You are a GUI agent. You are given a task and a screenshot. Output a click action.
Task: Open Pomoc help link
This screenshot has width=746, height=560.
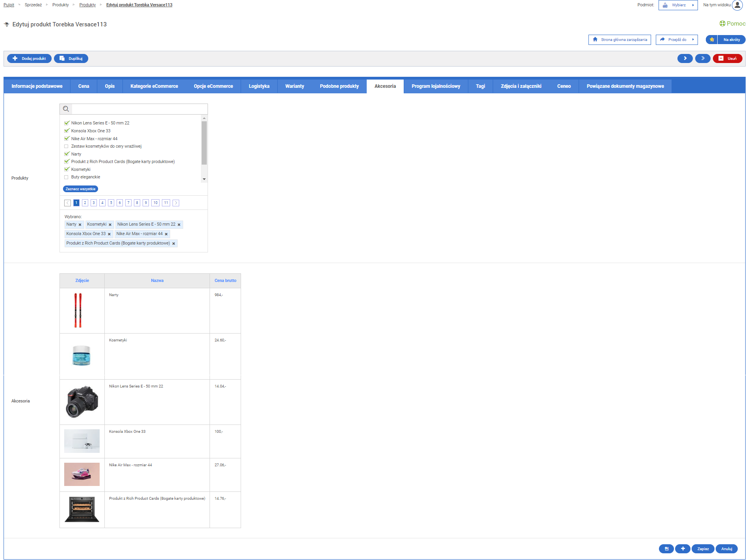(732, 24)
